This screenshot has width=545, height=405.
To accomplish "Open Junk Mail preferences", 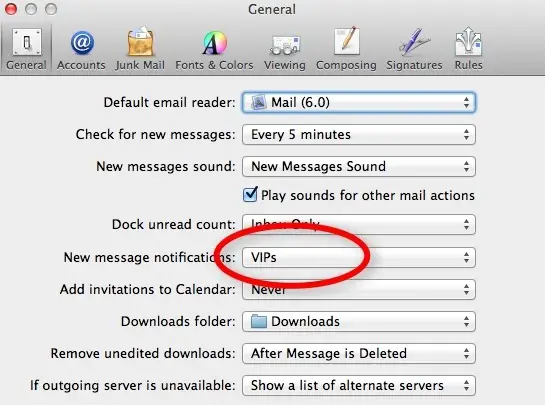I will tap(140, 49).
